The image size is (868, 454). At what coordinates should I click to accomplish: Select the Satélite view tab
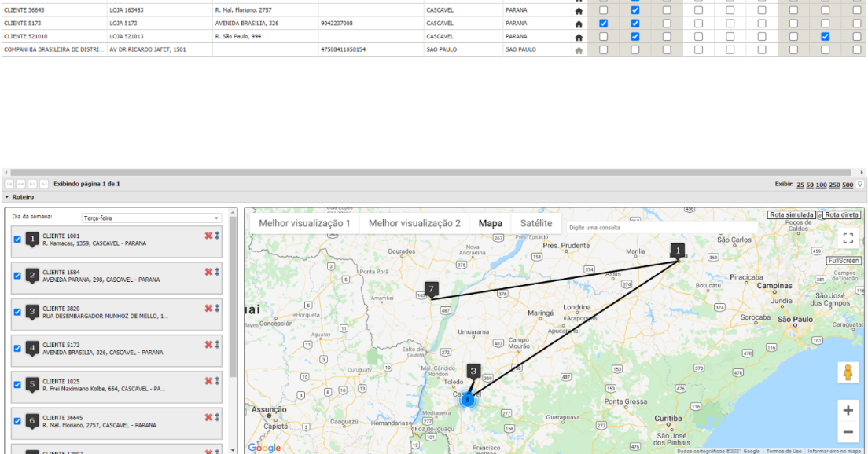click(536, 223)
